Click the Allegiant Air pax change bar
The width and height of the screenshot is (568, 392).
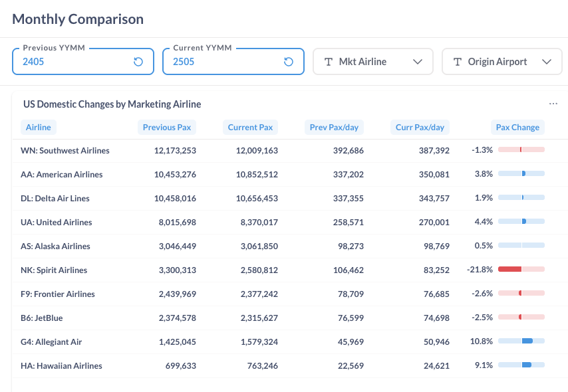[521, 341]
